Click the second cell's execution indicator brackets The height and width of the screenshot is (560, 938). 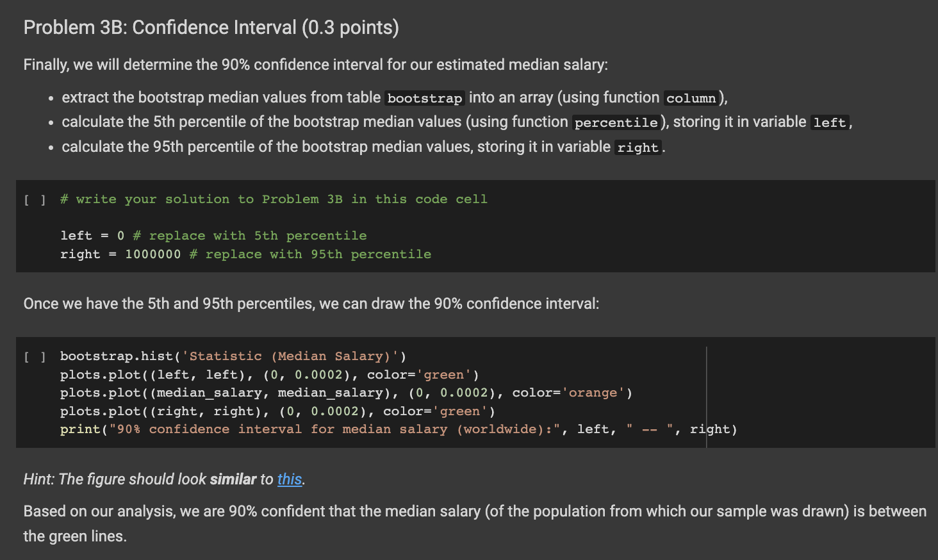click(x=35, y=356)
